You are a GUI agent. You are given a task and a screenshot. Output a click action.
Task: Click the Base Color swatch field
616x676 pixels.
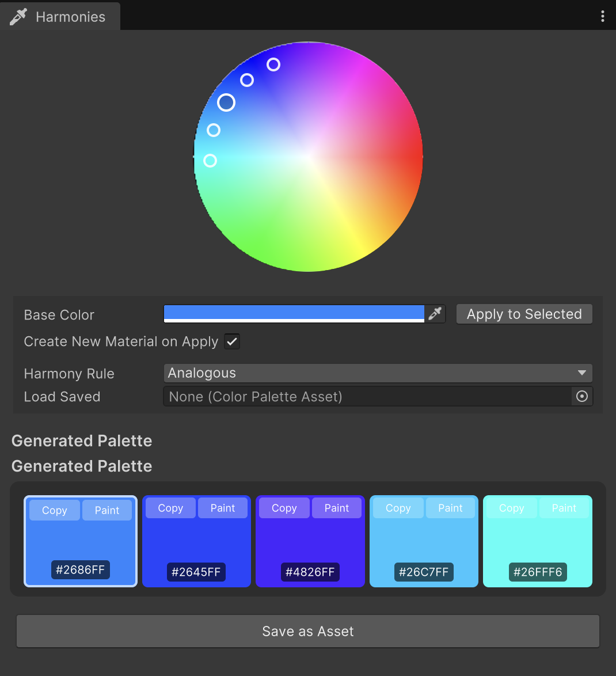[294, 314]
